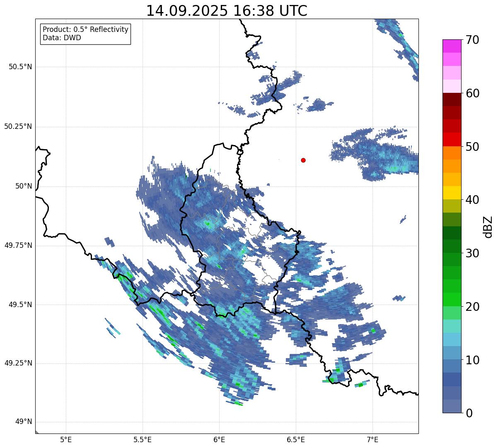Click the 'Data: DWD' text line
Screen dimensions: 498x448
[x=62, y=38]
